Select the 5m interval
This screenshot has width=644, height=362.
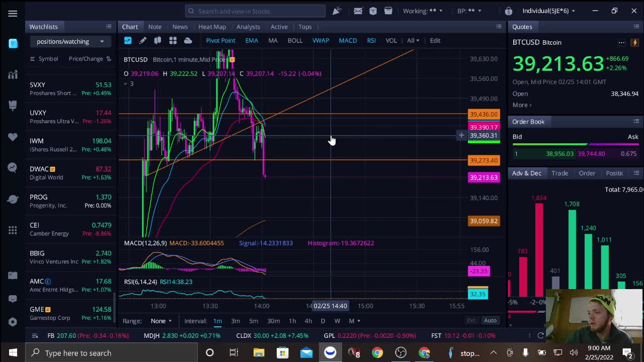tap(254, 321)
